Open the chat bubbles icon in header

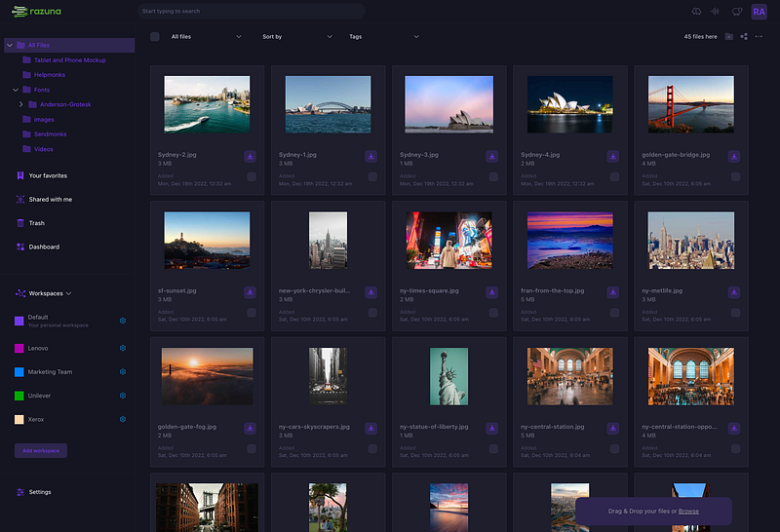[737, 12]
